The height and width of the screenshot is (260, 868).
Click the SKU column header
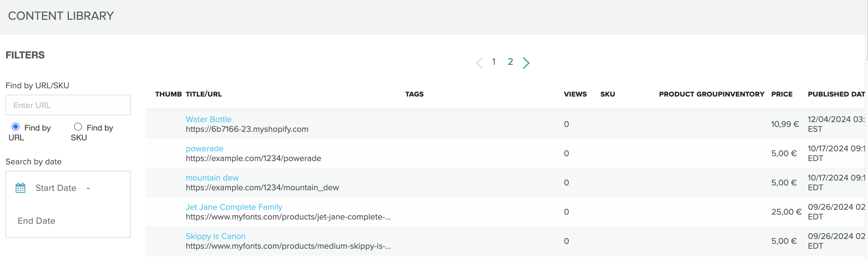608,94
